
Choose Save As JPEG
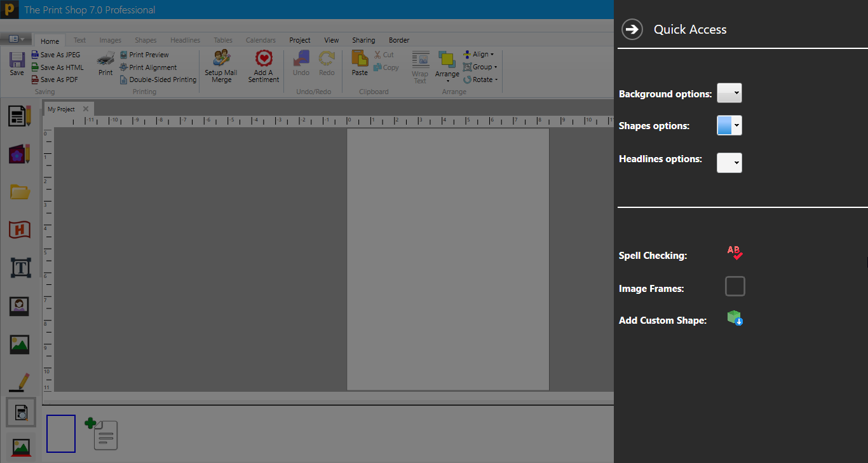pos(56,55)
